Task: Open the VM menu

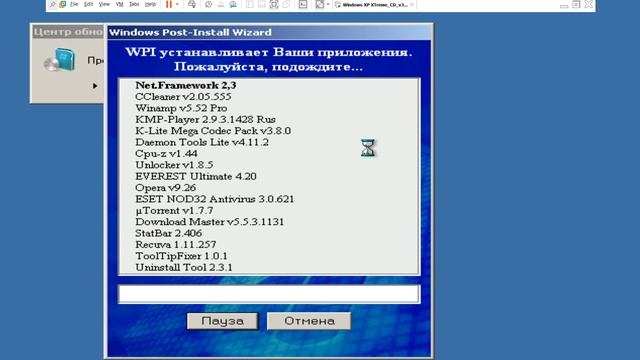Action: click(x=120, y=4)
